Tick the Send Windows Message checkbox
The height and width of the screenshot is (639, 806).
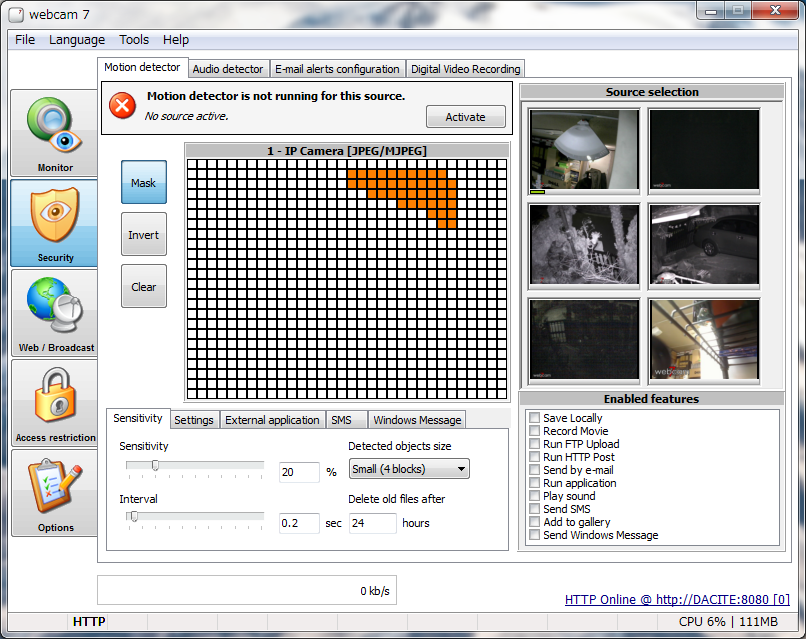[535, 535]
